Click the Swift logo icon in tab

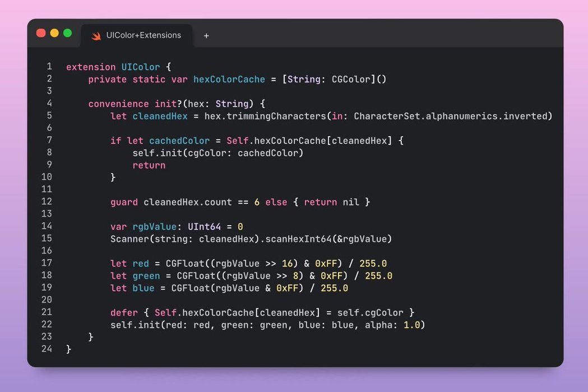[96, 36]
